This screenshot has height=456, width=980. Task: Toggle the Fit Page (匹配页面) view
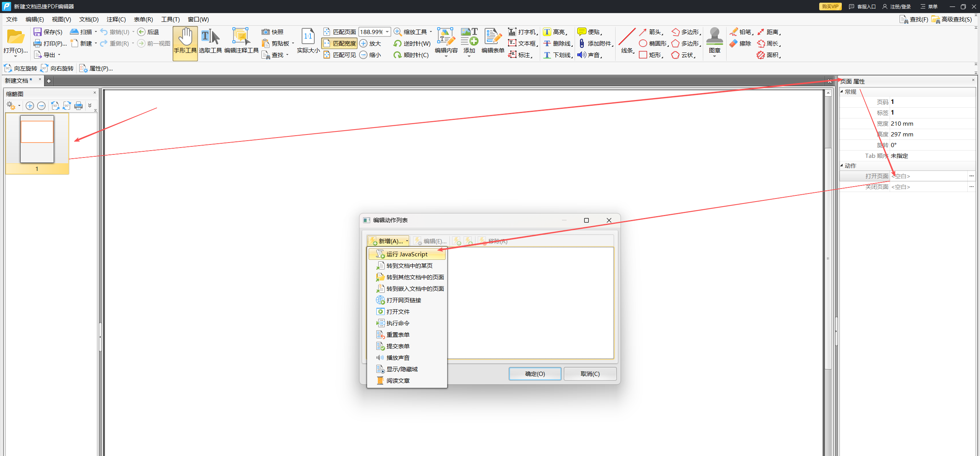click(340, 32)
